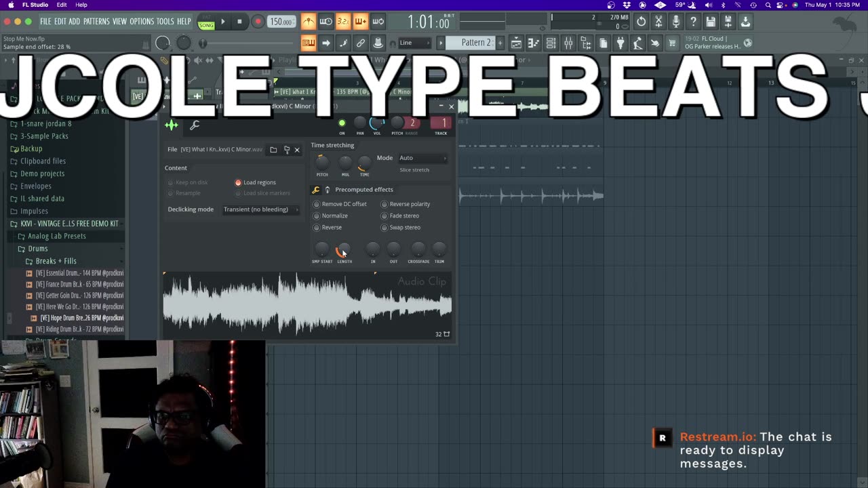Click the remove sample X button in sampler

tap(297, 150)
